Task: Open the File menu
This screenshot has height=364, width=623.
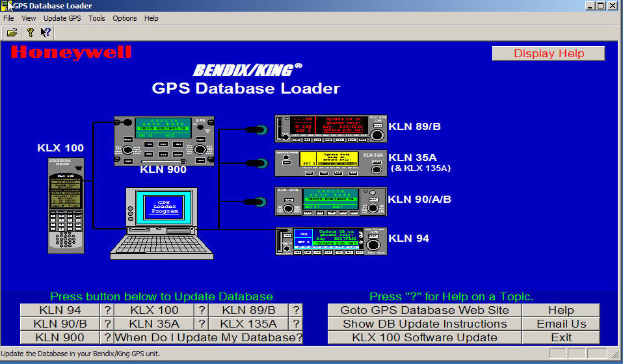Action: click(8, 18)
